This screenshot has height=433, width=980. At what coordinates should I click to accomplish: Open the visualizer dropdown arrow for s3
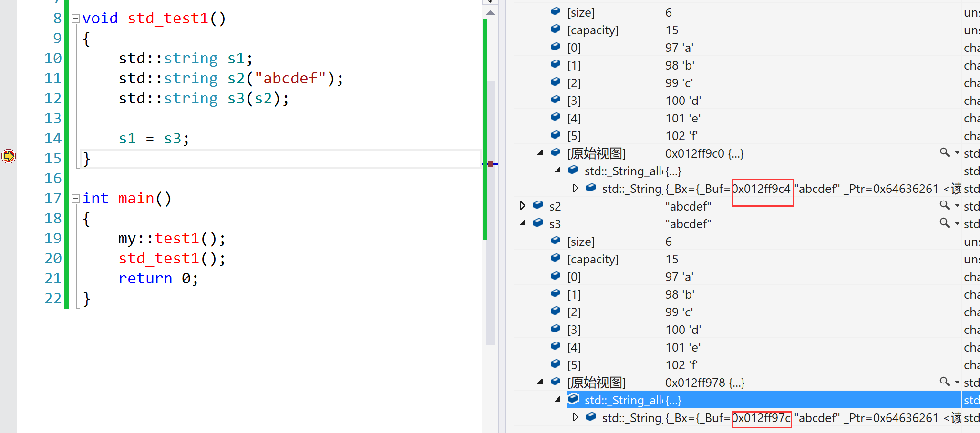click(x=957, y=223)
